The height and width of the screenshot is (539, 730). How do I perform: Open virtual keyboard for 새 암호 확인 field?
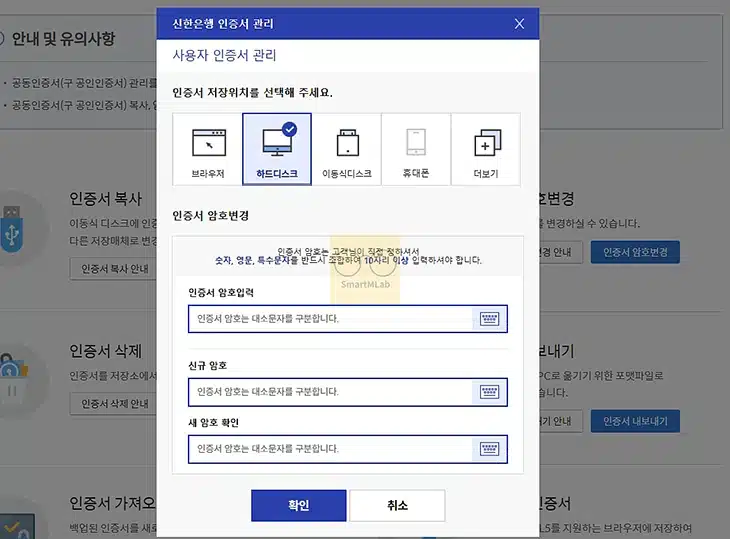click(489, 449)
